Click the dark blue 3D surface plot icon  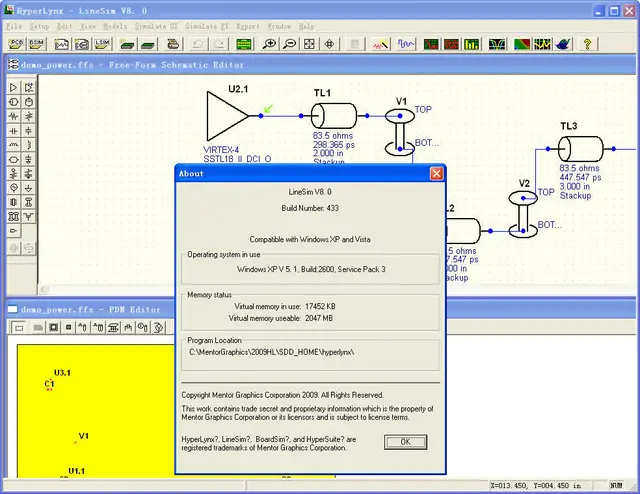pyautogui.click(x=563, y=44)
